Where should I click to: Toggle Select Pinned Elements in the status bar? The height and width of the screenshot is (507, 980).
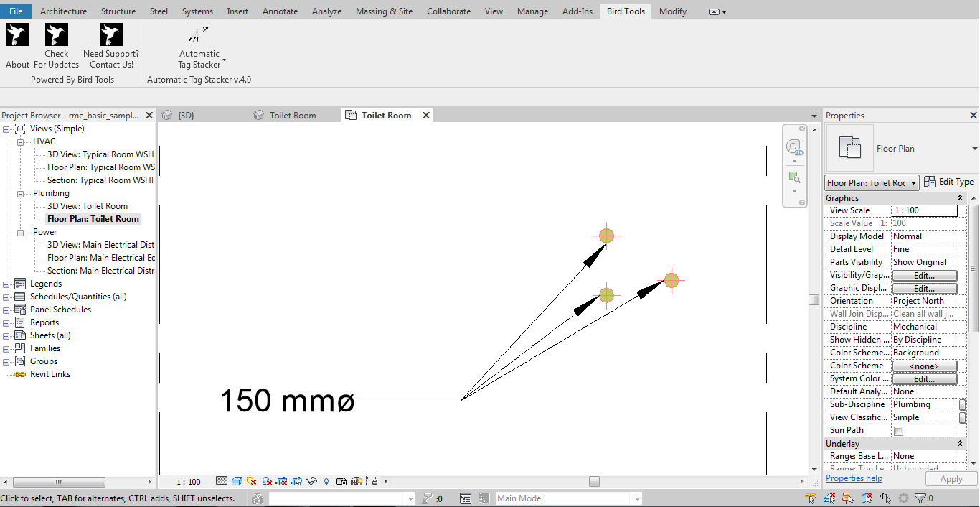(848, 498)
